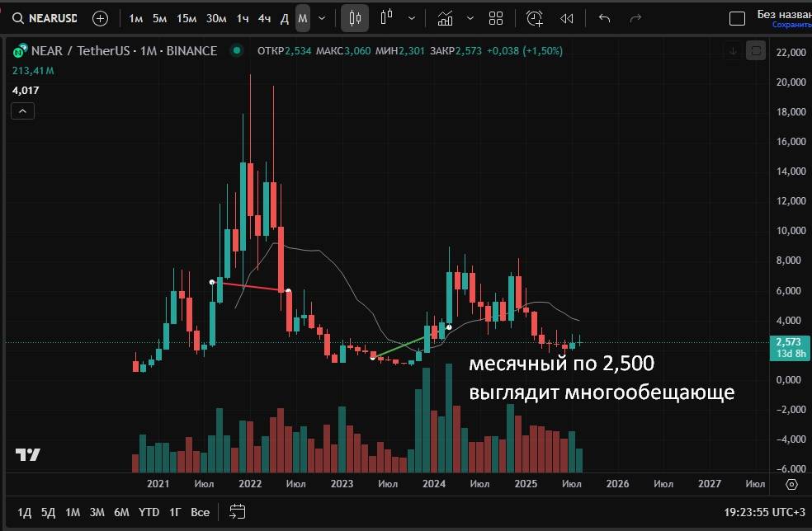Viewport: 812px width, 531px height.
Task: Open the chart layout grid icon
Action: click(x=496, y=18)
